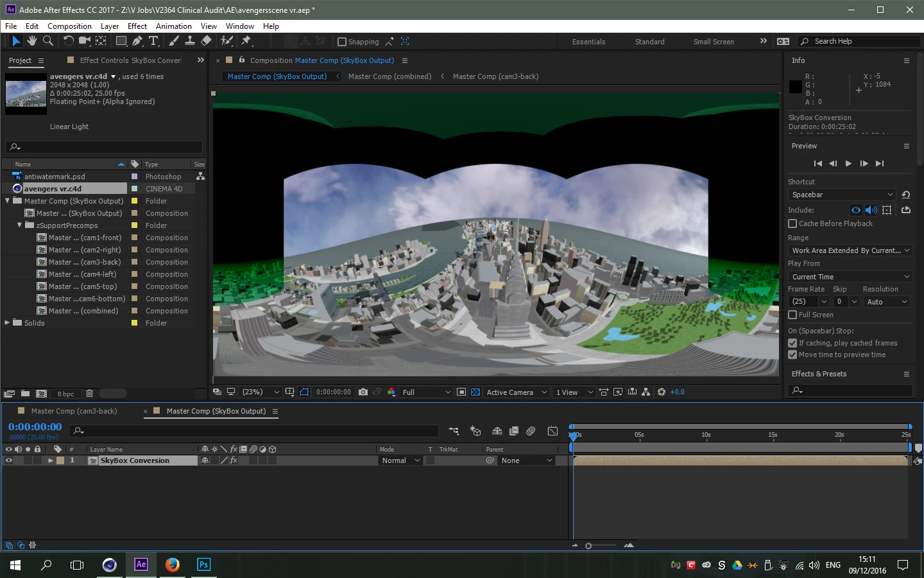
Task: Toggle include audio speaker in Preview panel
Action: click(x=871, y=210)
